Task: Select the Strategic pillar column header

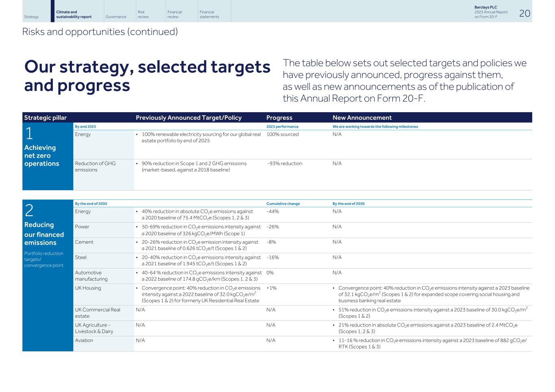Action: (46, 117)
